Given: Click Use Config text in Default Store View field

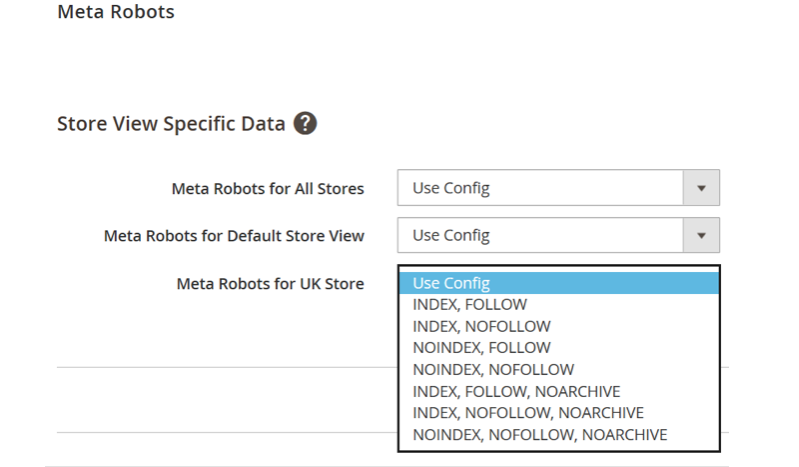Looking at the screenshot, I should pos(451,236).
